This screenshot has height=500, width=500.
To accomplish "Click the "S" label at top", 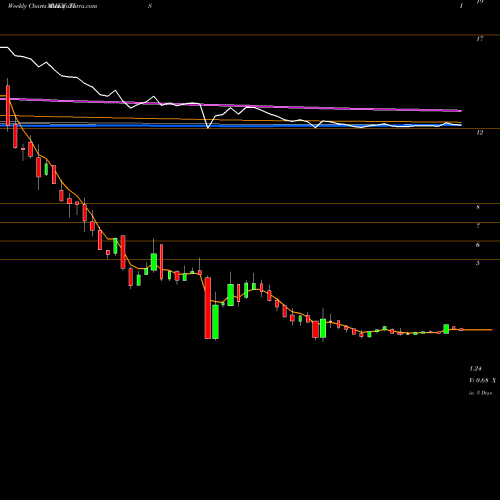I will click(x=150, y=6).
